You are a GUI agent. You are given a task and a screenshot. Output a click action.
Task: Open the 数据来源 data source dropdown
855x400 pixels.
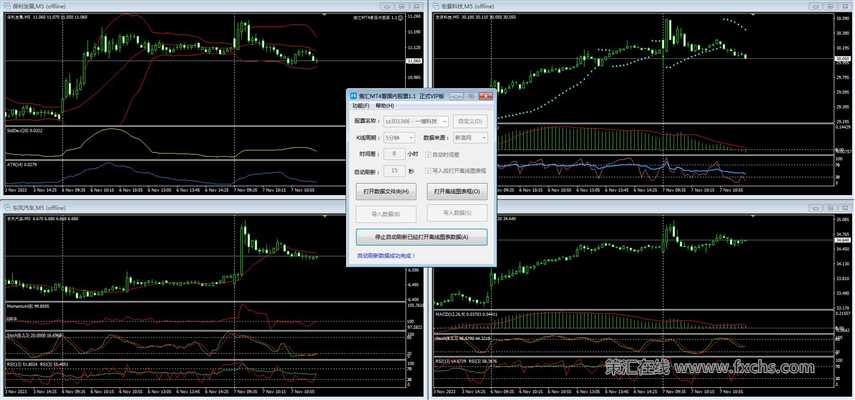pyautogui.click(x=471, y=138)
